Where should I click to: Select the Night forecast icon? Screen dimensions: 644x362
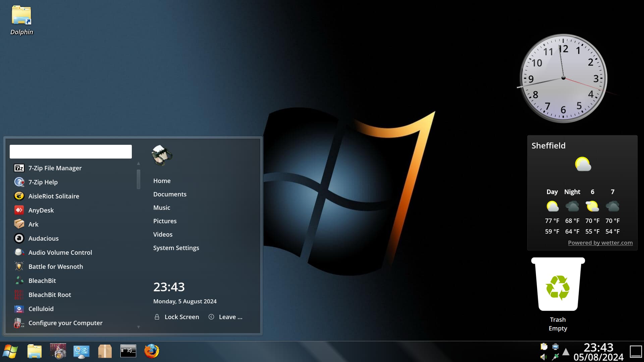point(572,206)
